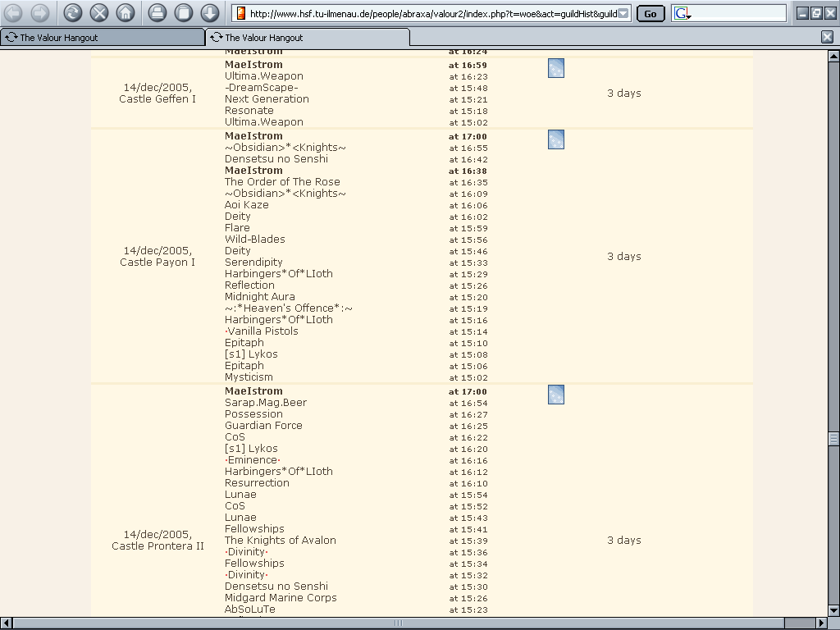Viewport: 840px width, 630px height.
Task: Click 'Serendipity' guild name
Action: click(253, 262)
